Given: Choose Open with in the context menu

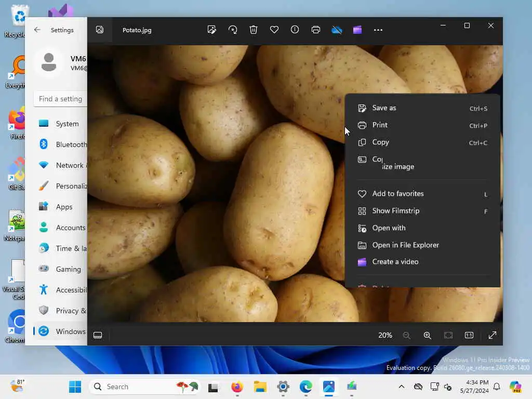Looking at the screenshot, I should coord(422,228).
